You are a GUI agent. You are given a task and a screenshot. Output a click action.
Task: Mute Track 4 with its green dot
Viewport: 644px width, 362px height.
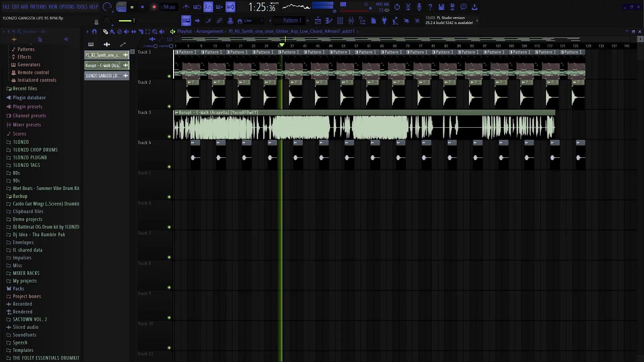point(169,167)
